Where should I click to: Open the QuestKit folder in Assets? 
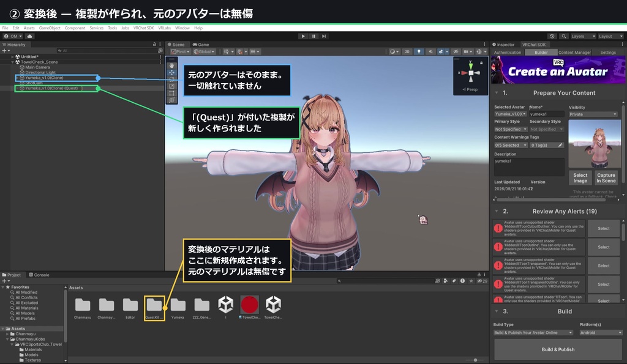(154, 308)
